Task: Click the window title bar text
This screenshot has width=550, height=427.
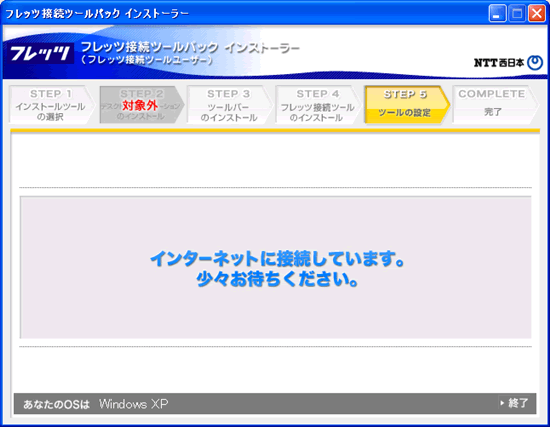Action: pyautogui.click(x=97, y=14)
